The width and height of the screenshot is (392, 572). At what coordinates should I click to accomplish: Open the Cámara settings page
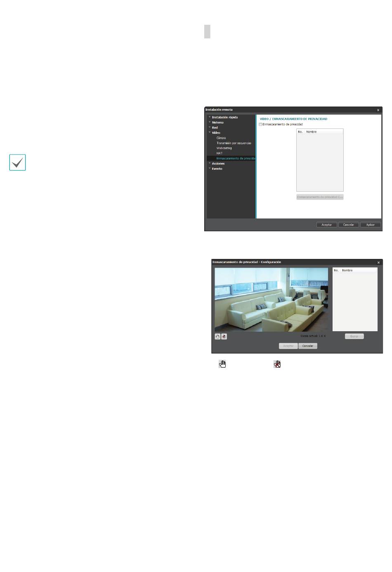click(221, 138)
